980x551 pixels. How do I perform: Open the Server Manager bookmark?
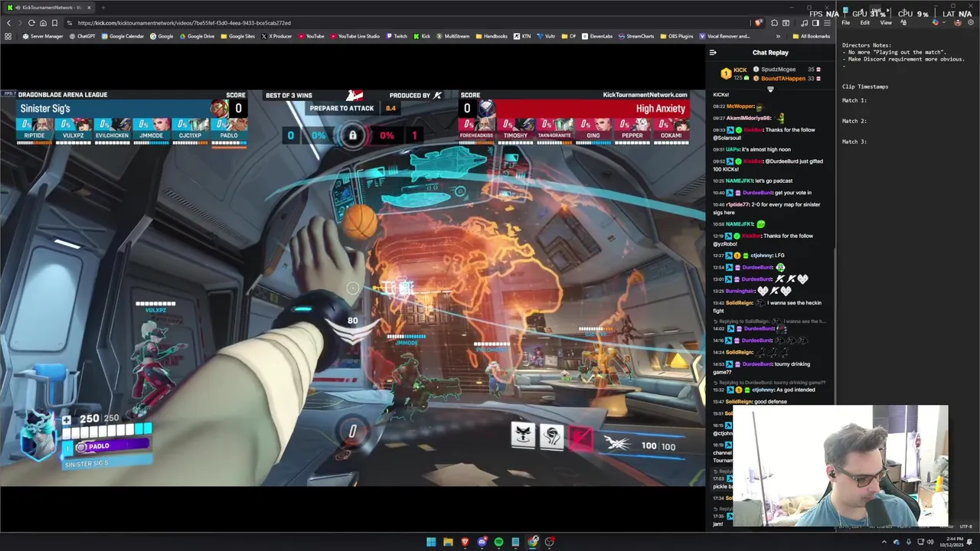(x=43, y=36)
